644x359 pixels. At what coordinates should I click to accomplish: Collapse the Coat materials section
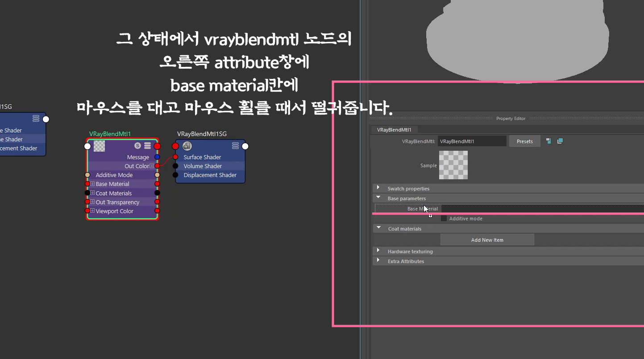[378, 228]
